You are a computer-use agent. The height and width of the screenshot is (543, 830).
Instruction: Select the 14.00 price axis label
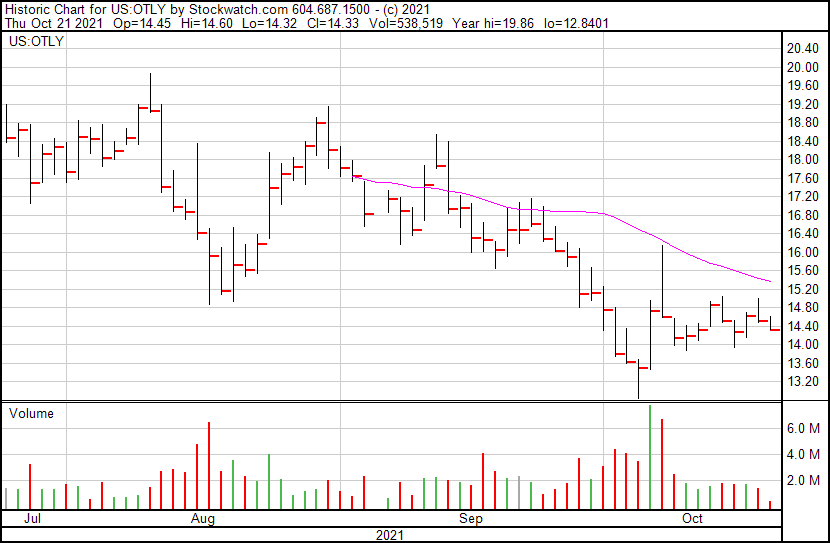(x=802, y=345)
